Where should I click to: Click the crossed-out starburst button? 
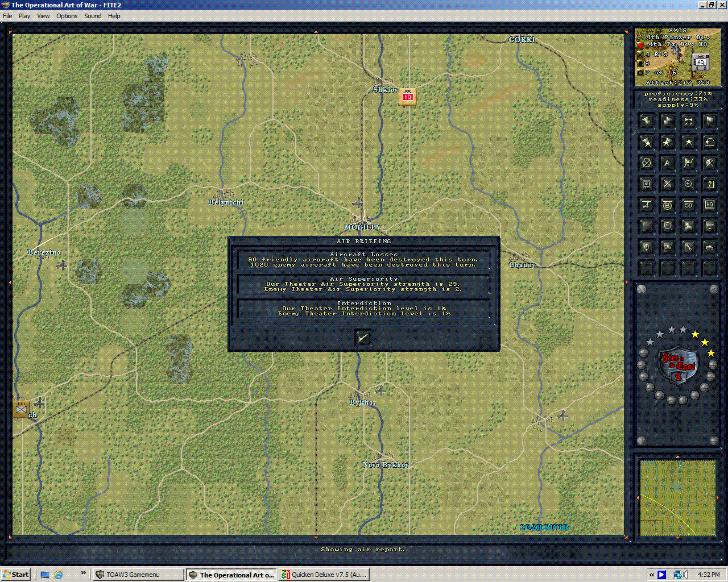667,184
